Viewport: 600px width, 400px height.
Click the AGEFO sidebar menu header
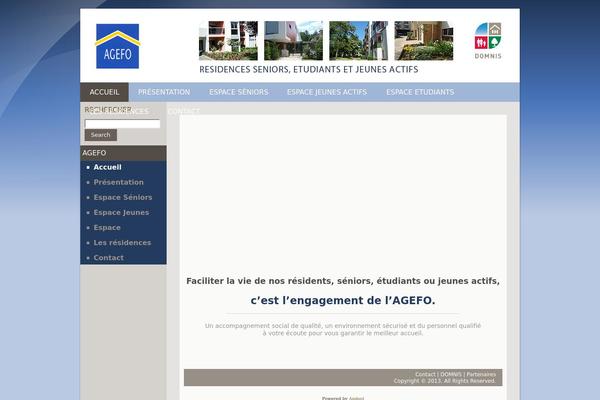123,153
